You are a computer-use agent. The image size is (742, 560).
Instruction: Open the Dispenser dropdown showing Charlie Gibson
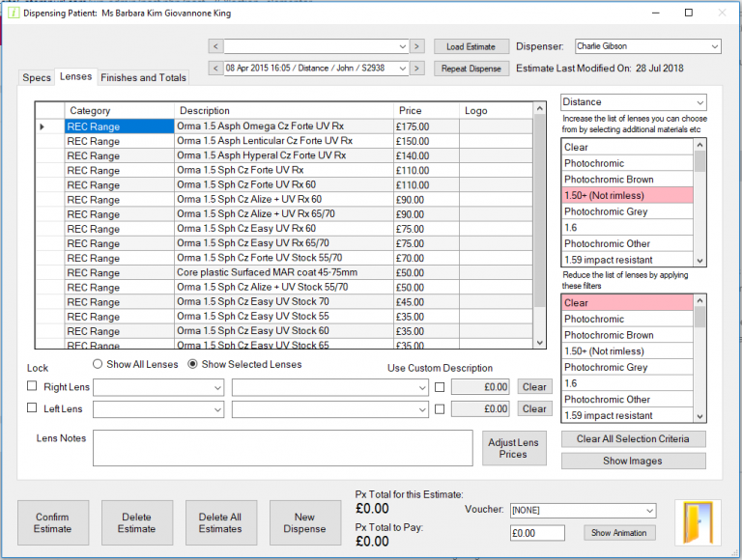coord(648,46)
